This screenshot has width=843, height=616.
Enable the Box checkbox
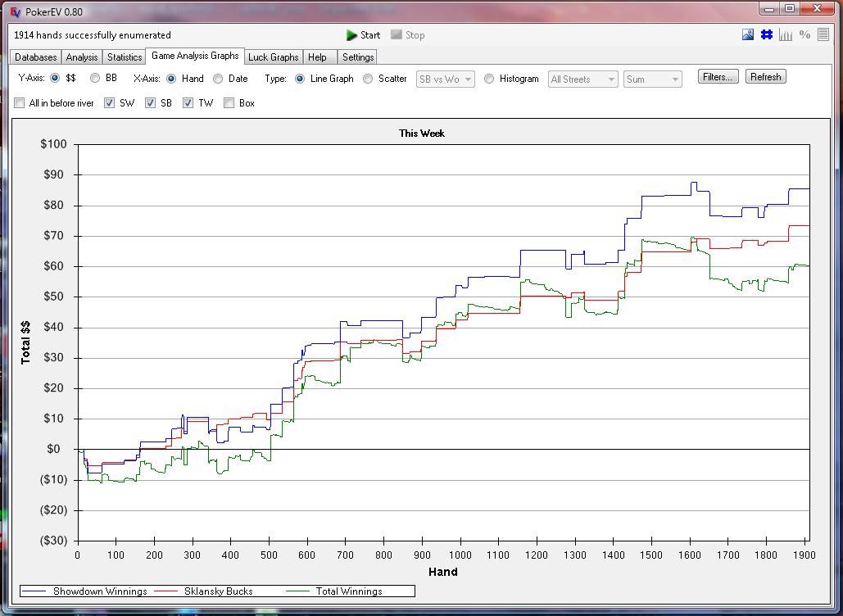[x=229, y=103]
